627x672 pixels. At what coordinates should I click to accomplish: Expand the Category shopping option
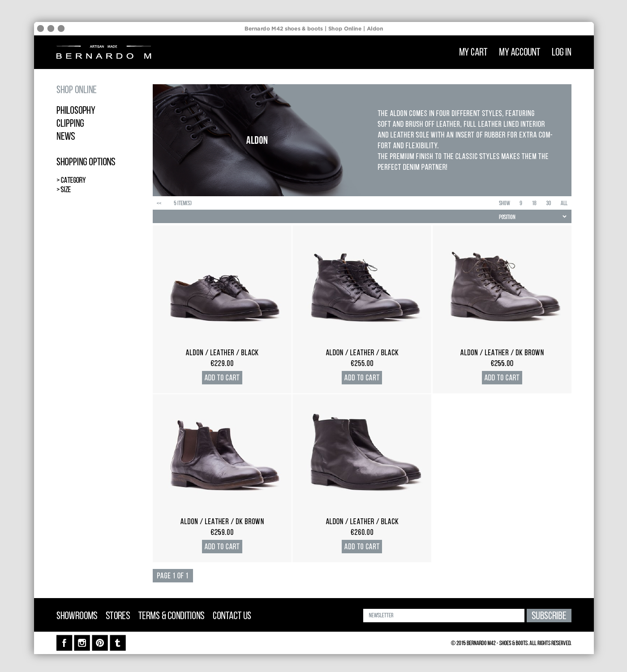[71, 180]
